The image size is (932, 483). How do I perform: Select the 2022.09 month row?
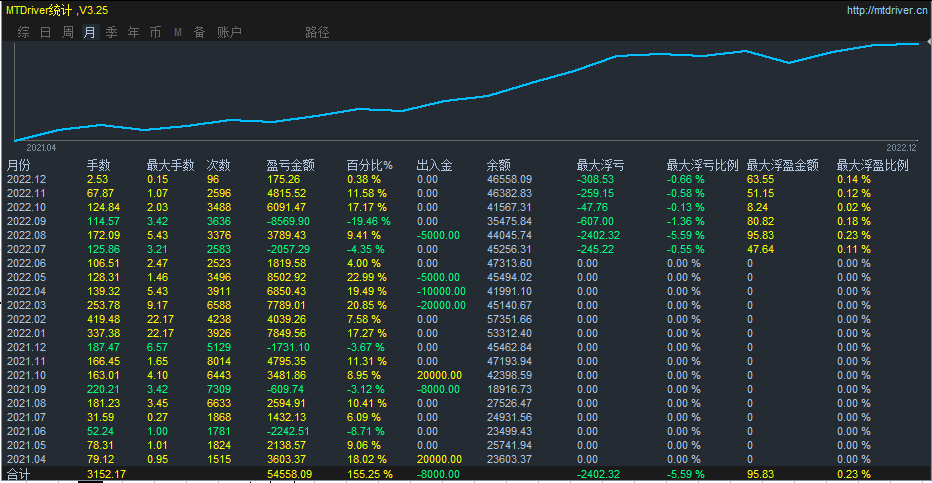pos(466,221)
